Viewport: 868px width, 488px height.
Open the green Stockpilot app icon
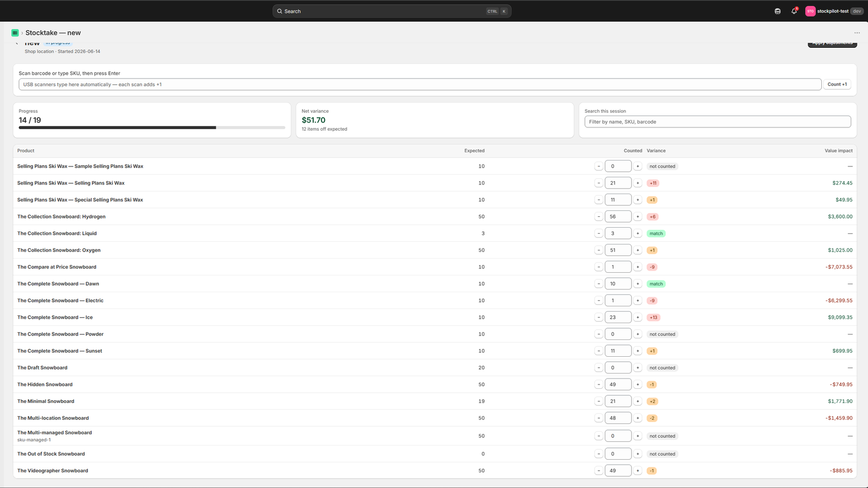tap(15, 33)
